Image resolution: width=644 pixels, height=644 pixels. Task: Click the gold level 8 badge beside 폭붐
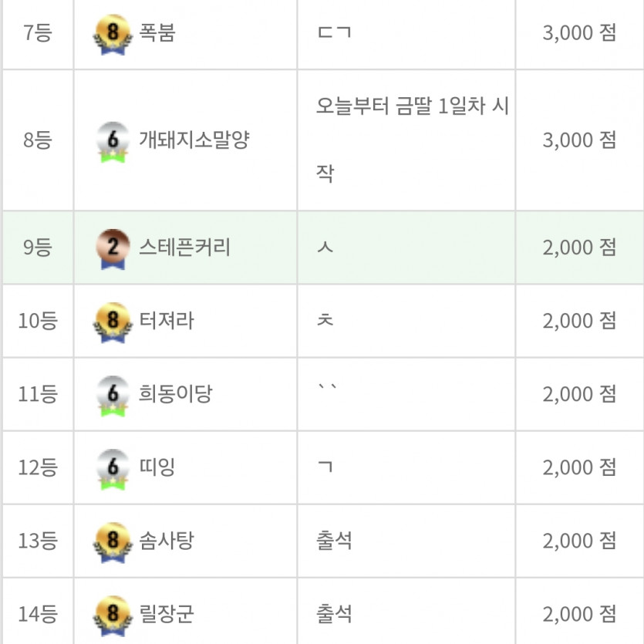pyautogui.click(x=113, y=35)
